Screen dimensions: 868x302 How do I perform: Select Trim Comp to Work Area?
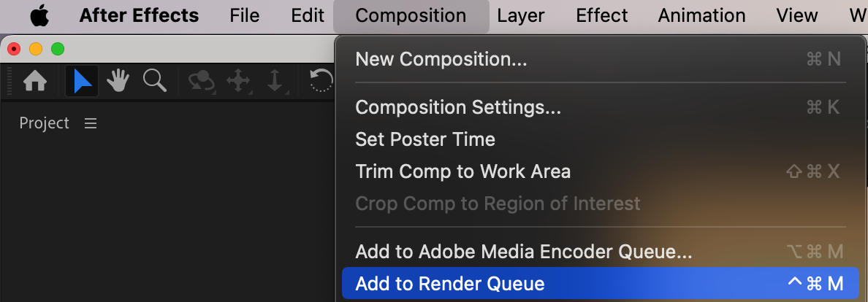(x=462, y=171)
